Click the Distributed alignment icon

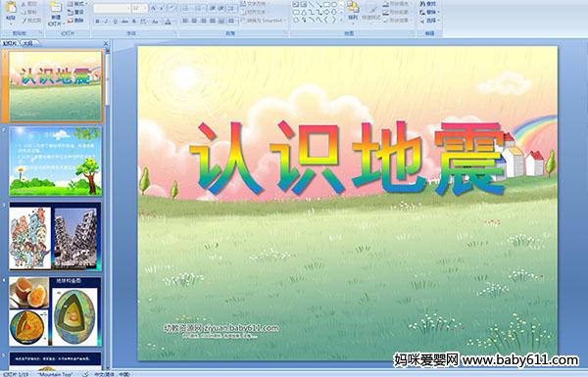click(222, 21)
